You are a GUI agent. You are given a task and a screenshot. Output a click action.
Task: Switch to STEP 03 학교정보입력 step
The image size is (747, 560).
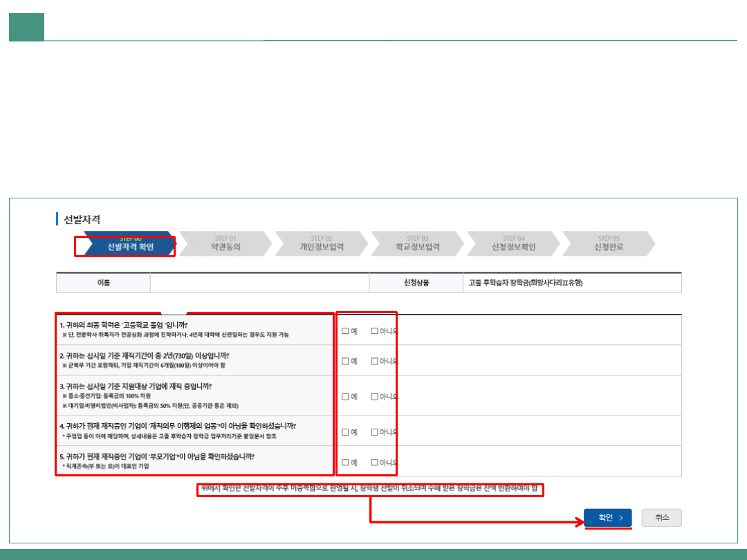pyautogui.click(x=417, y=244)
